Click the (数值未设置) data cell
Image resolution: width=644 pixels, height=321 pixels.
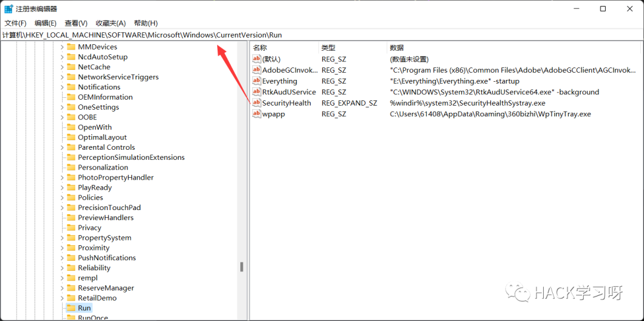click(x=409, y=59)
